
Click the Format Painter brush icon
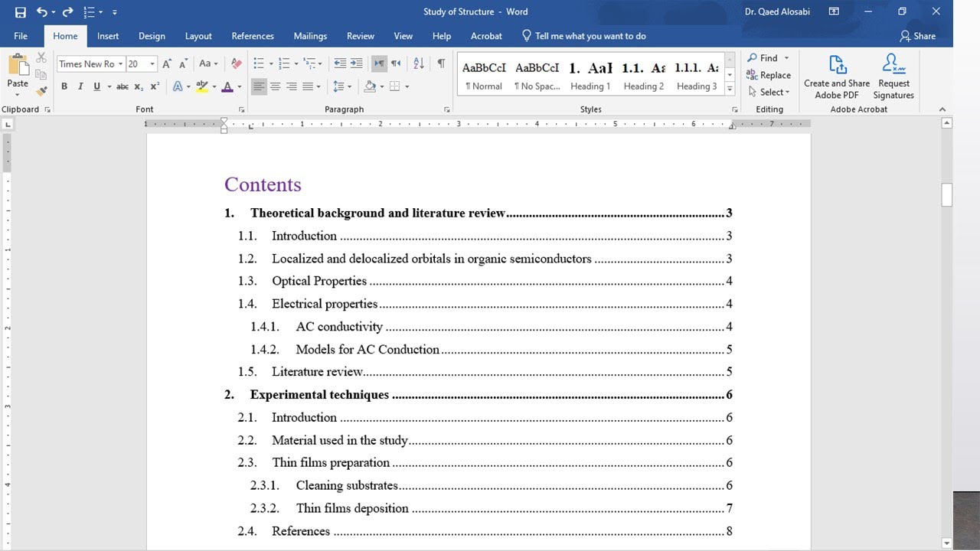41,91
